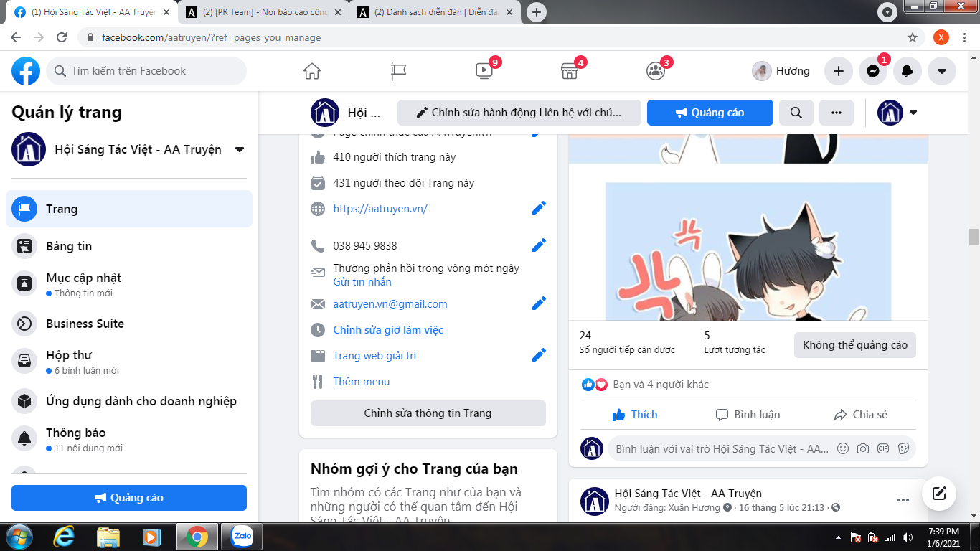Open the cat comic post image
The height and width of the screenshot is (551, 980).
click(x=748, y=251)
